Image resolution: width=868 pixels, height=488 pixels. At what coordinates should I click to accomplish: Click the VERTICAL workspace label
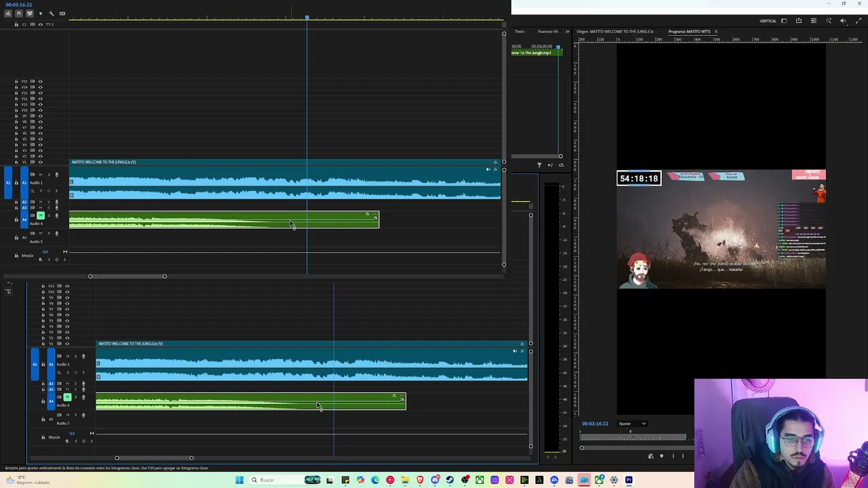pyautogui.click(x=768, y=21)
